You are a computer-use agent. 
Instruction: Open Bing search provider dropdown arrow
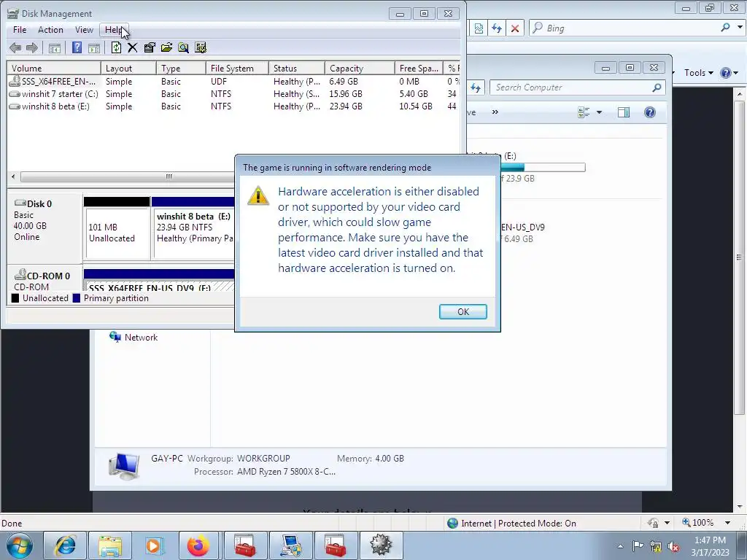click(x=740, y=28)
